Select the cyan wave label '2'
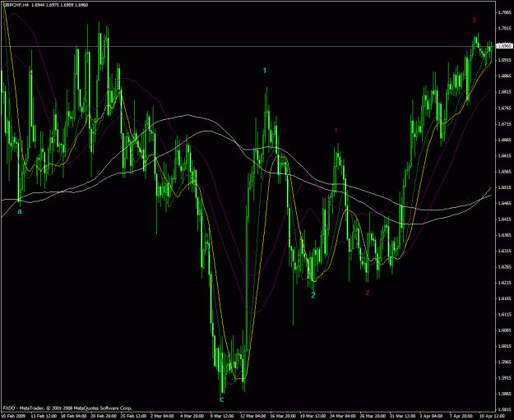The width and height of the screenshot is (514, 420). tap(313, 295)
